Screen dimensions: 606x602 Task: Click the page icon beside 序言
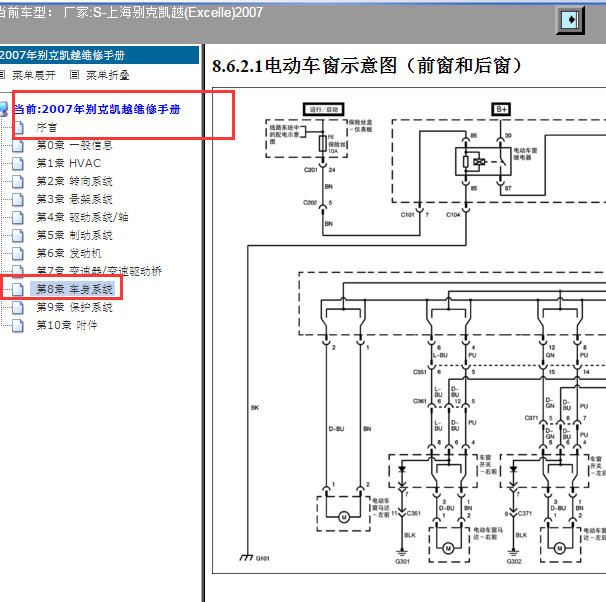coord(18,127)
